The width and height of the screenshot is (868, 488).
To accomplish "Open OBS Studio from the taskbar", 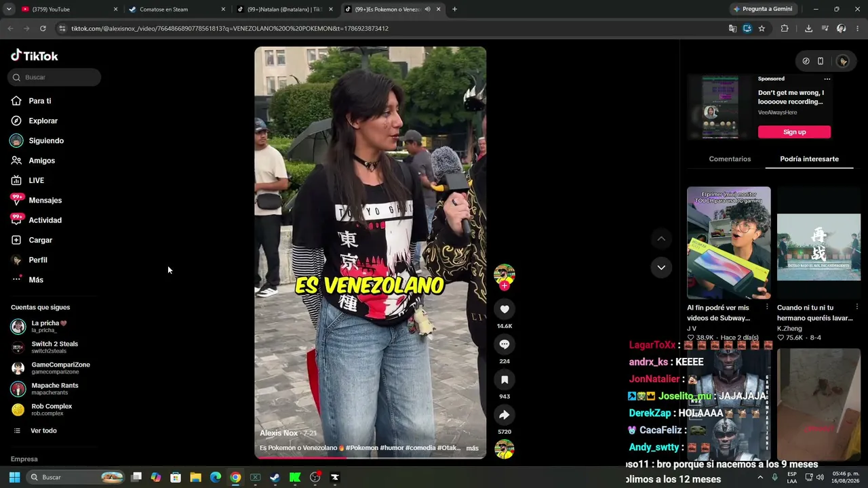I will tap(315, 477).
